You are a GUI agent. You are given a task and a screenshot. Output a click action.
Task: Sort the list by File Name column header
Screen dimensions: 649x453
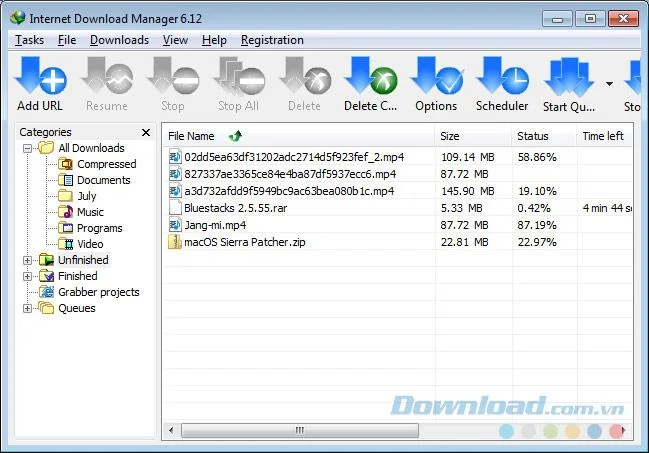[299, 136]
